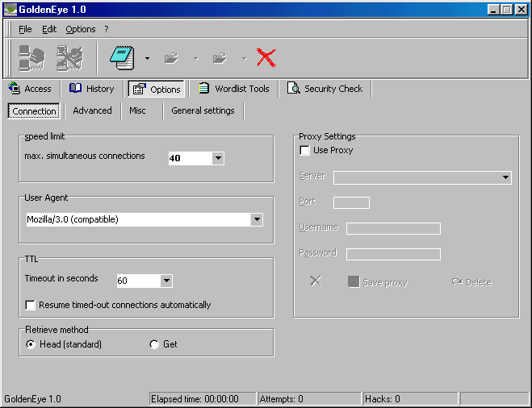Viewport: 532px width, 408px height.
Task: Expand the User Agent combo box
Action: (257, 219)
